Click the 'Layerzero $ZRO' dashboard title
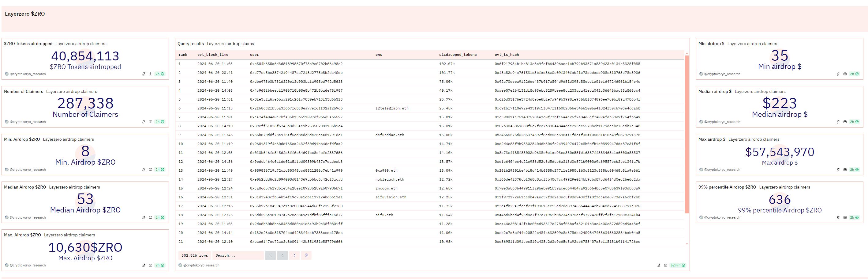868x279 pixels. (x=25, y=14)
